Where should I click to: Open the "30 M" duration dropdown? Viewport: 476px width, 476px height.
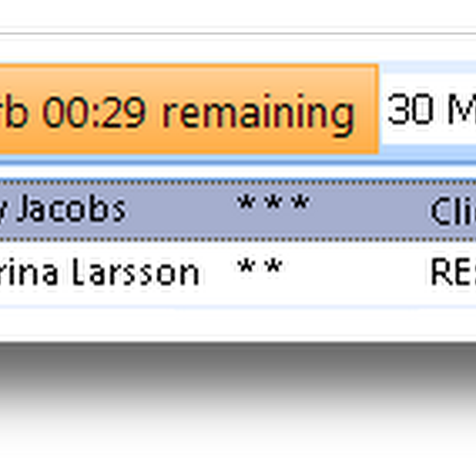[430, 111]
